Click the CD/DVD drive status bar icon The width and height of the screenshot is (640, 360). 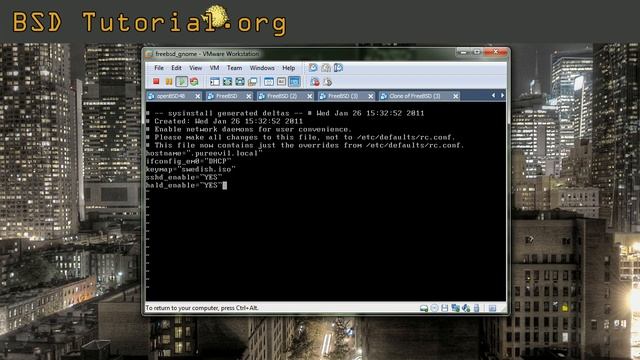(x=434, y=308)
